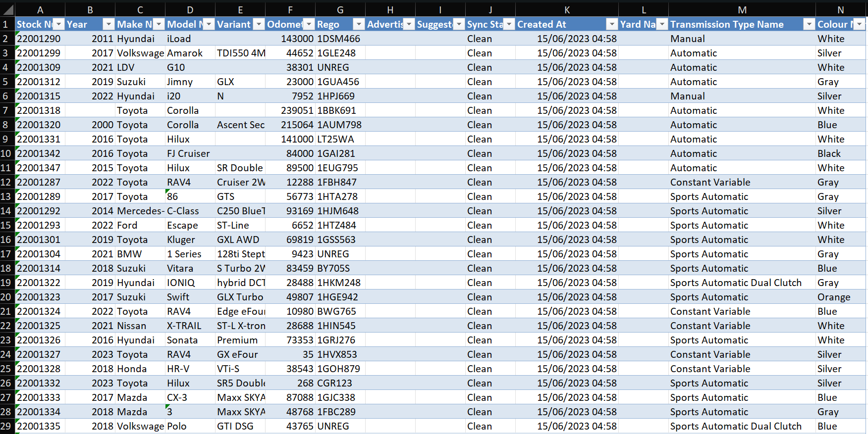Image resolution: width=868 pixels, height=434 pixels.
Task: Click the Transmission Type Name header cell
Action: (x=742, y=24)
